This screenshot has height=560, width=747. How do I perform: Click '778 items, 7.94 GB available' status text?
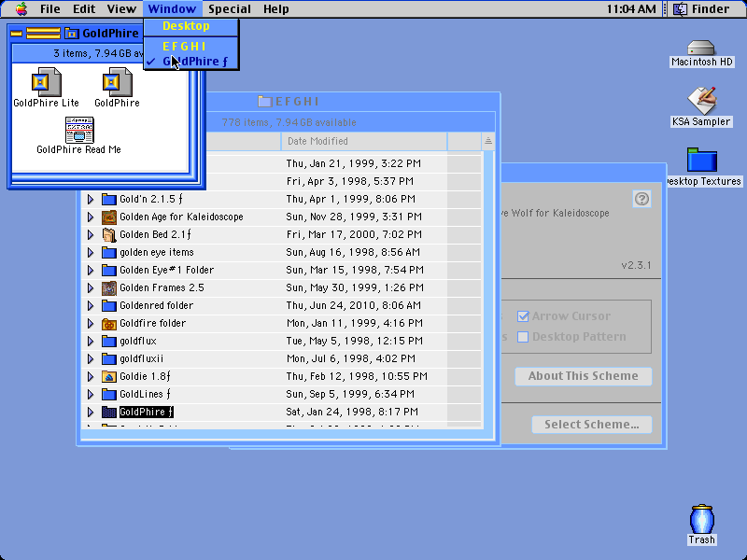[x=289, y=122]
